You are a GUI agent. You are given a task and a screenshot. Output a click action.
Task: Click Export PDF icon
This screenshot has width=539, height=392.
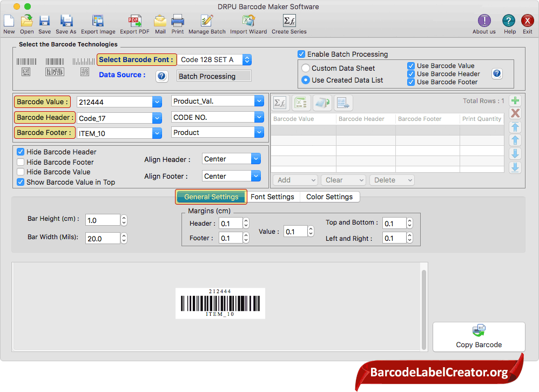[135, 21]
